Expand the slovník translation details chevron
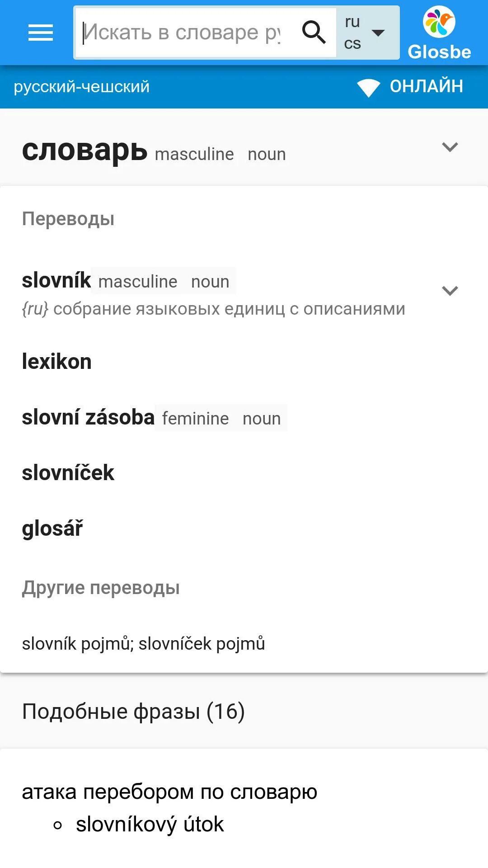 point(450,290)
